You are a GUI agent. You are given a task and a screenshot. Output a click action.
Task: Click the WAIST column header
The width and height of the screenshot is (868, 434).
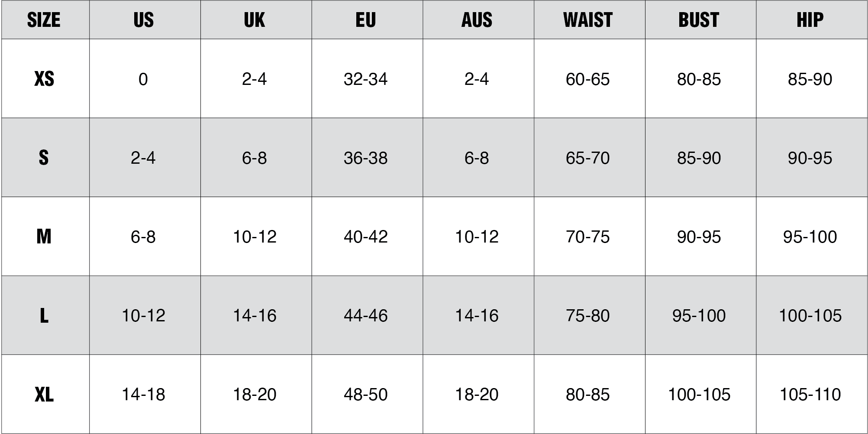(x=588, y=20)
